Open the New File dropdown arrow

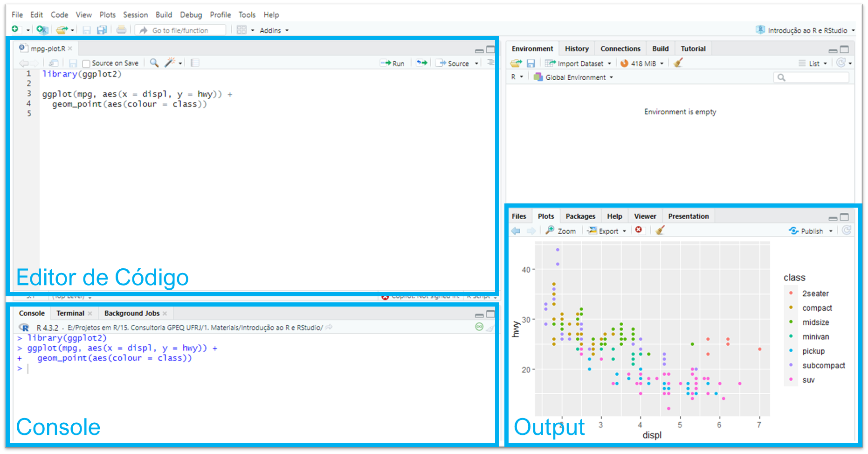(x=28, y=30)
